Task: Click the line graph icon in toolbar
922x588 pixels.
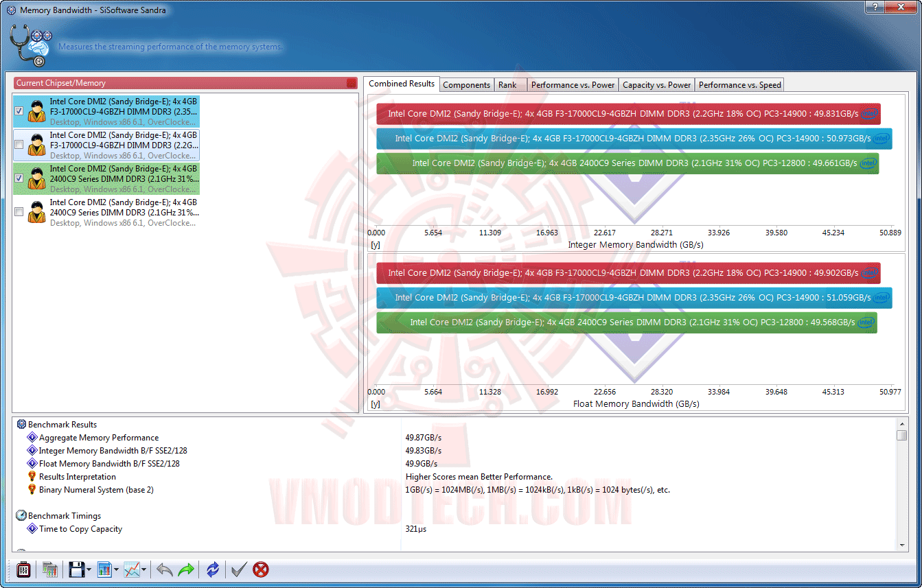Action: [x=131, y=569]
